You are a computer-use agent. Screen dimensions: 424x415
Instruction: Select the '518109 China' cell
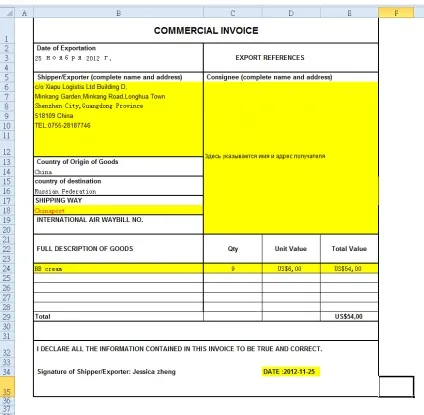118,116
